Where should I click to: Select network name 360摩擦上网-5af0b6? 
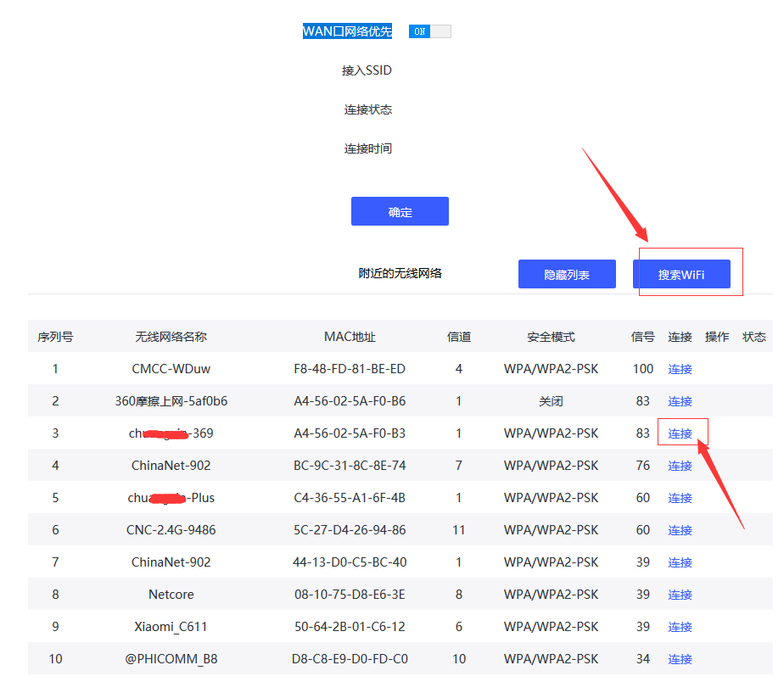[x=171, y=401]
